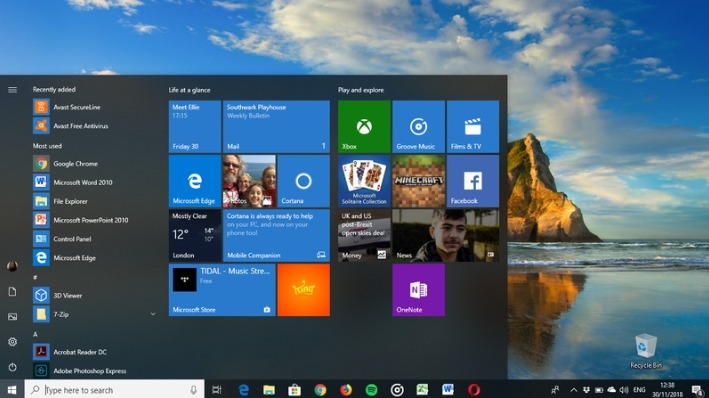Launch Groove Music tile

point(418,126)
